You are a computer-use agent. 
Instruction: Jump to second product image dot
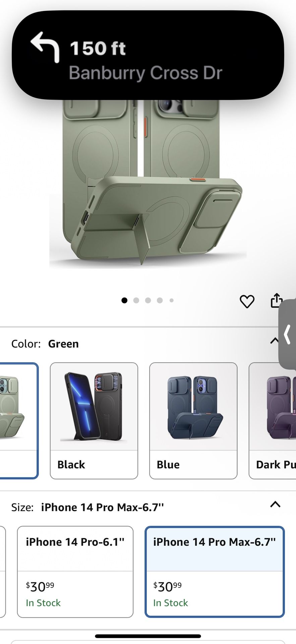pyautogui.click(x=136, y=300)
